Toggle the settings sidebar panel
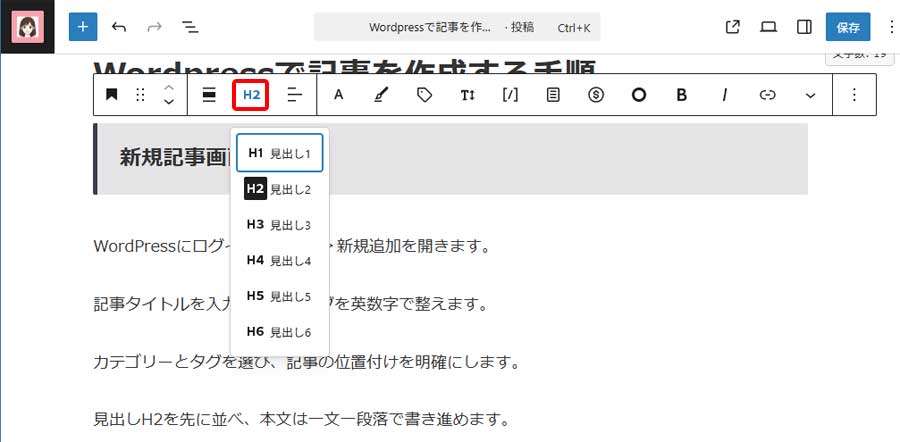 [804, 27]
